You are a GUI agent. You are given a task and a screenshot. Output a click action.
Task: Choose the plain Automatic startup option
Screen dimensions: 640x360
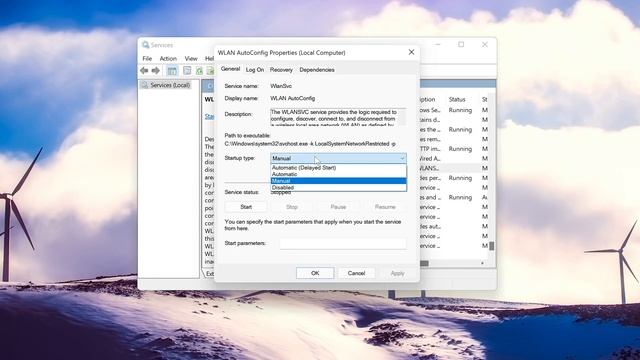coord(338,174)
